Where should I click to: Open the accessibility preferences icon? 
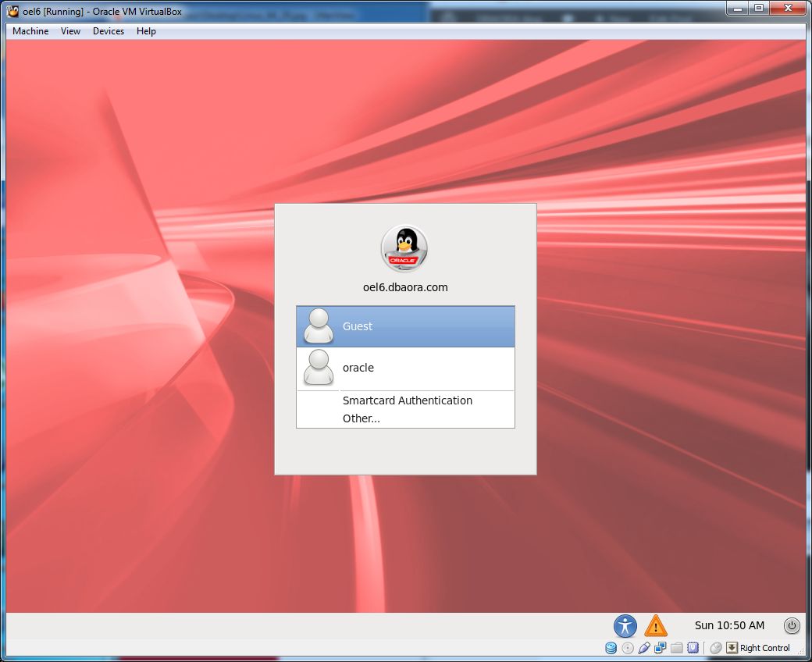(625, 626)
